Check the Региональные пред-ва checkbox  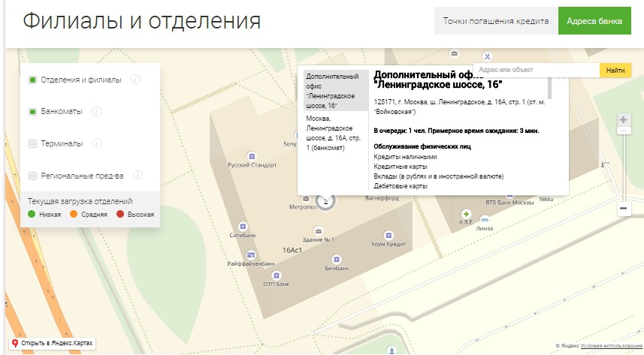32,176
